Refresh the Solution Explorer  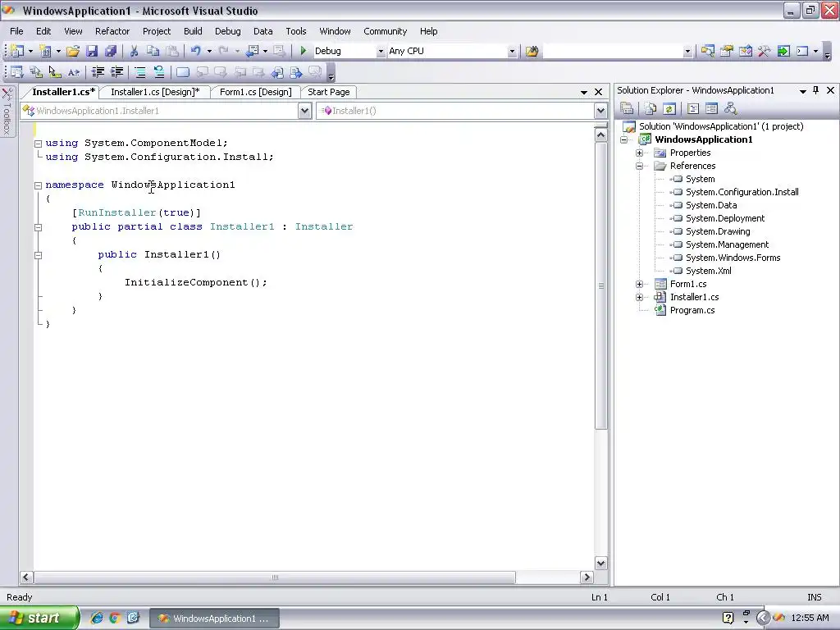[669, 109]
